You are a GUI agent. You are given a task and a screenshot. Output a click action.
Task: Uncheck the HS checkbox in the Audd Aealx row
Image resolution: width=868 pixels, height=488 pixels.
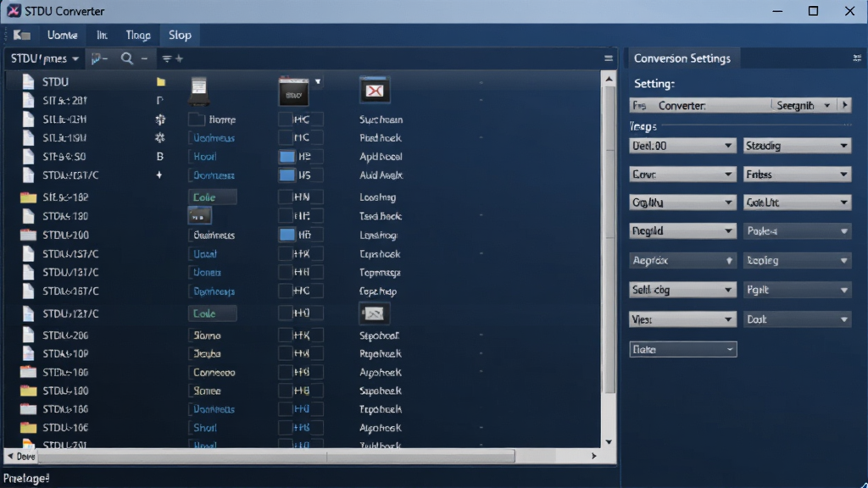click(287, 175)
